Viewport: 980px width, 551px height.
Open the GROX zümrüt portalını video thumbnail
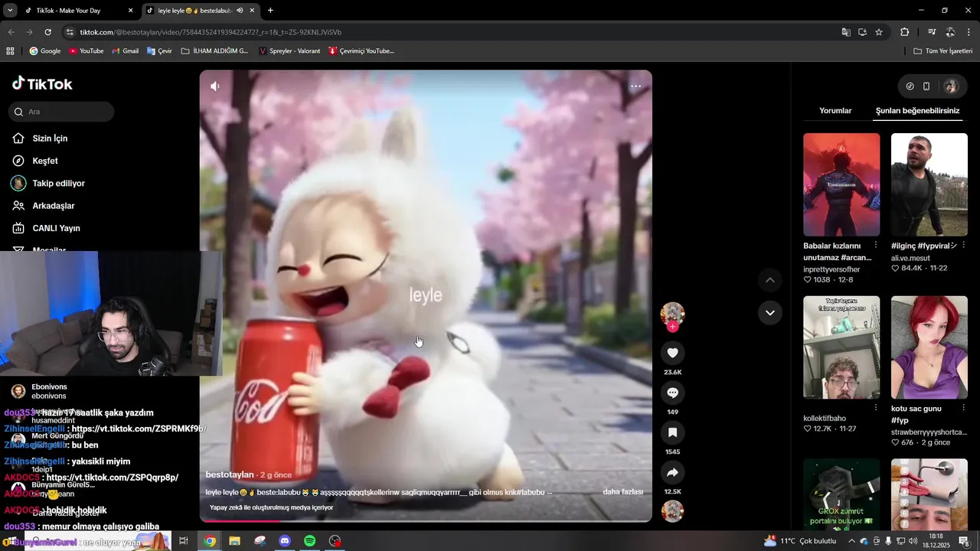point(841,495)
